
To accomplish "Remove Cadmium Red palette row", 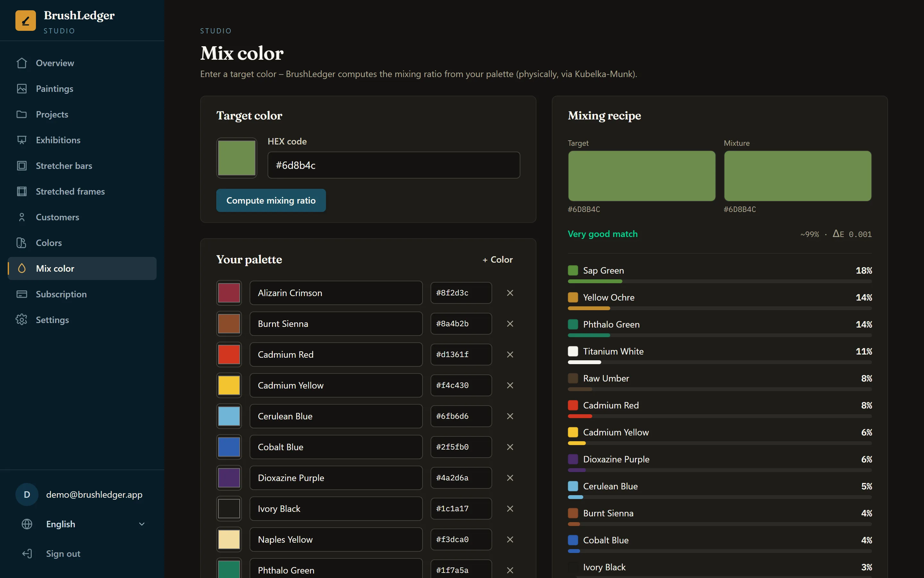I will [510, 355].
